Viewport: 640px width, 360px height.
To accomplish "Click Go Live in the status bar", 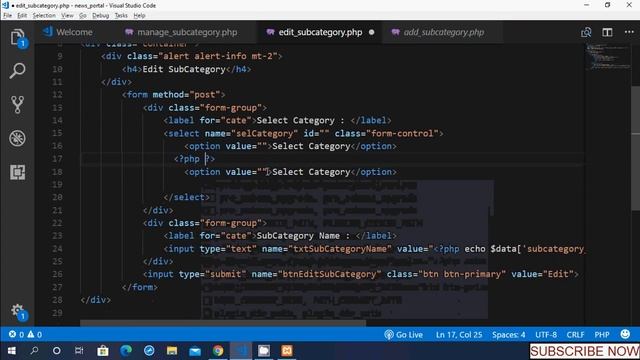I will tap(403, 335).
